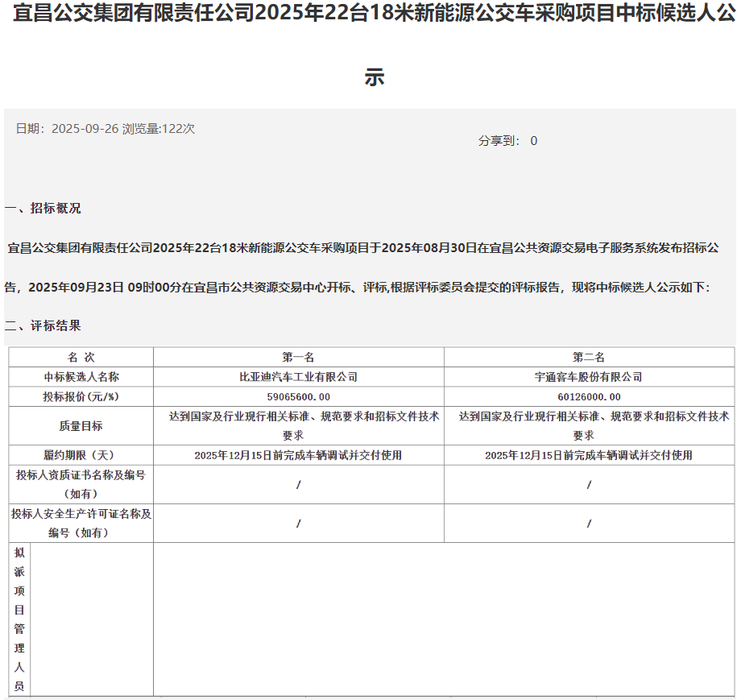Click the vertical 拟派项目管理人员 cell
This screenshot has width=737, height=700.
click(x=19, y=619)
